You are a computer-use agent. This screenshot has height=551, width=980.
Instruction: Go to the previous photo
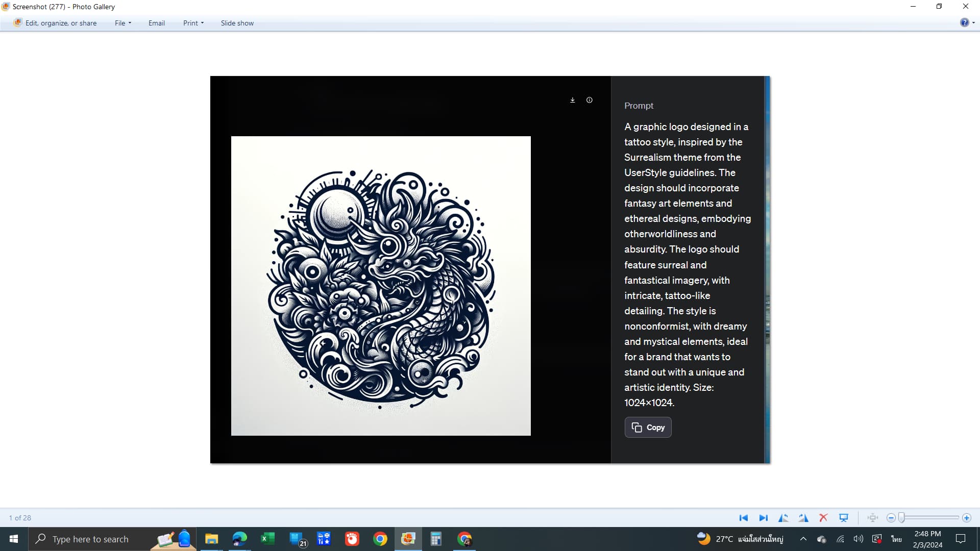[x=743, y=518]
